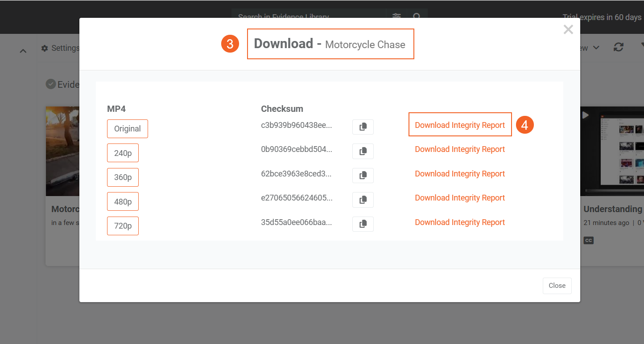
Task: Click the refresh icon in the toolbar
Action: (618, 47)
